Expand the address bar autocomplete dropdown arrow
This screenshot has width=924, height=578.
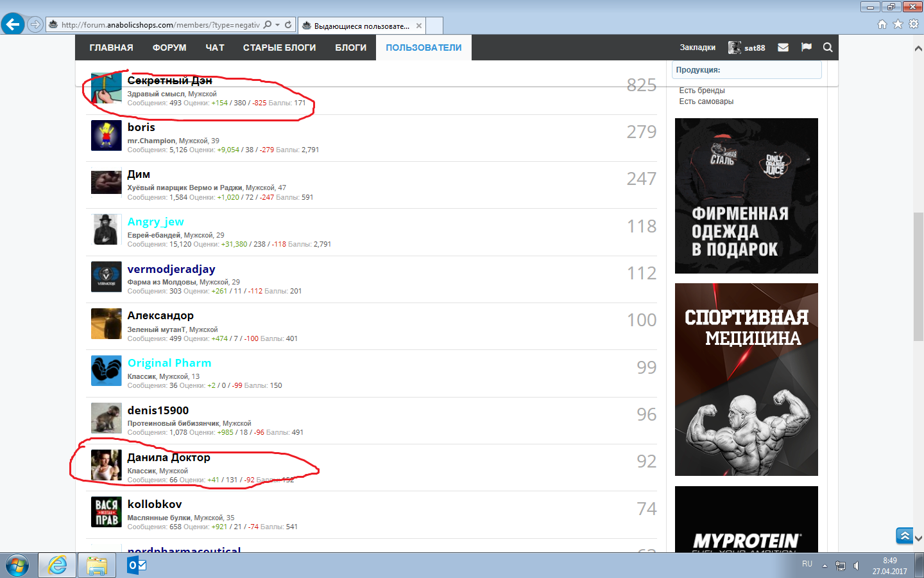click(x=277, y=25)
